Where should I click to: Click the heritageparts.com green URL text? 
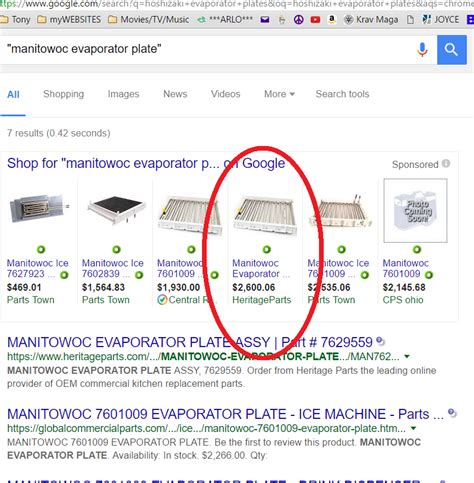tap(203, 357)
